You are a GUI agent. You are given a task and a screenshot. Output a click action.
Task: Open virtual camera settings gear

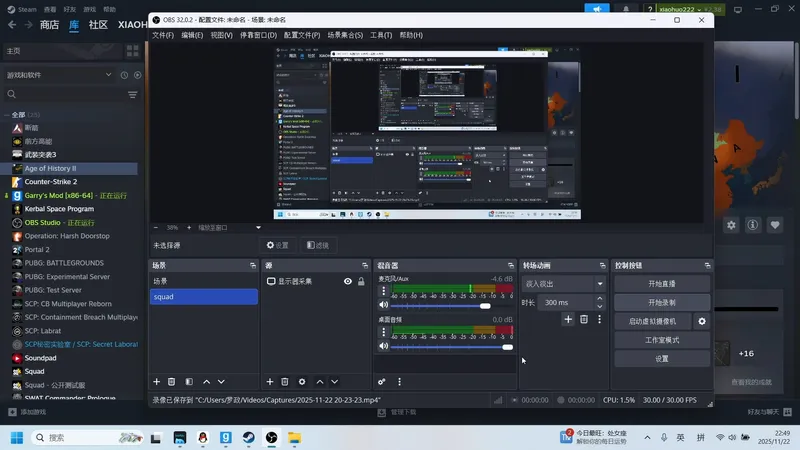point(701,321)
